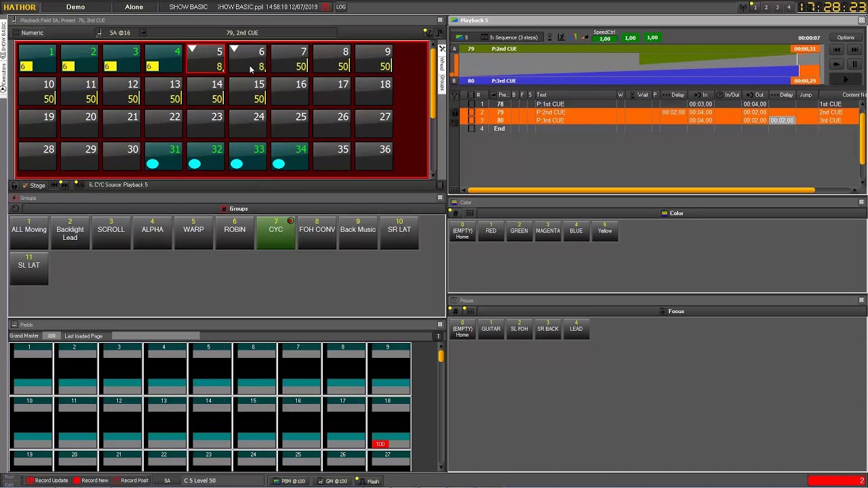Toggle the active CYC group
The width and height of the screenshot is (868, 488).
[x=276, y=232]
